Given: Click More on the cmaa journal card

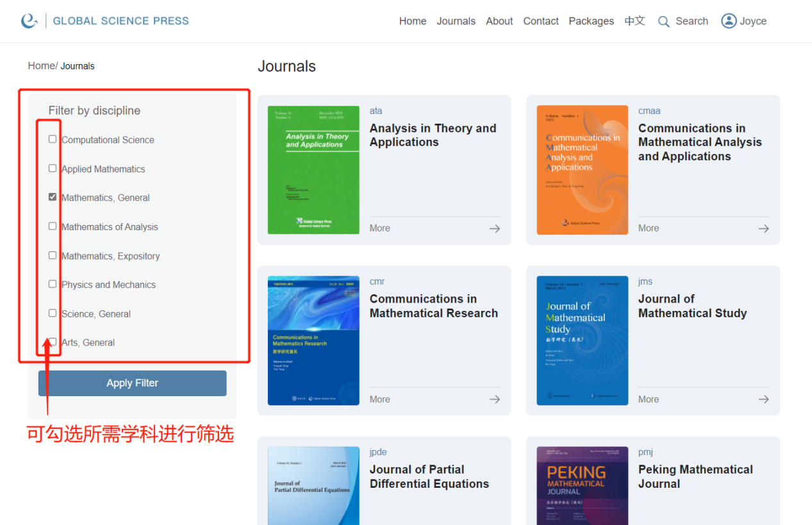Looking at the screenshot, I should 649,228.
